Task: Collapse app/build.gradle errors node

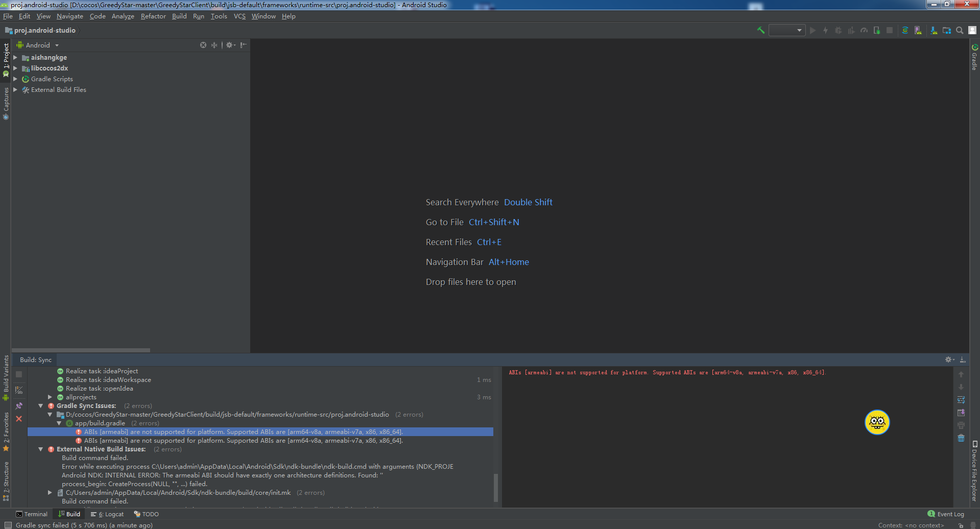Action: (x=59, y=423)
